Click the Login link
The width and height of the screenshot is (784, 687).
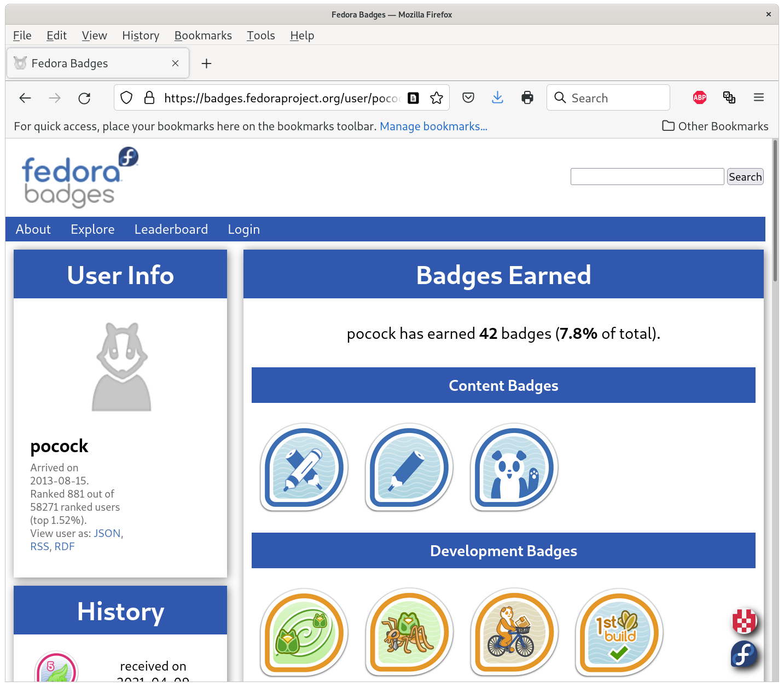pos(244,229)
